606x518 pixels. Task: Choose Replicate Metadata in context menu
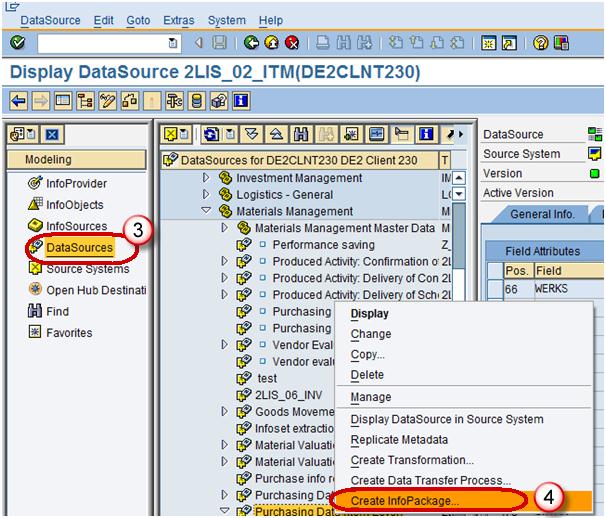click(x=398, y=440)
